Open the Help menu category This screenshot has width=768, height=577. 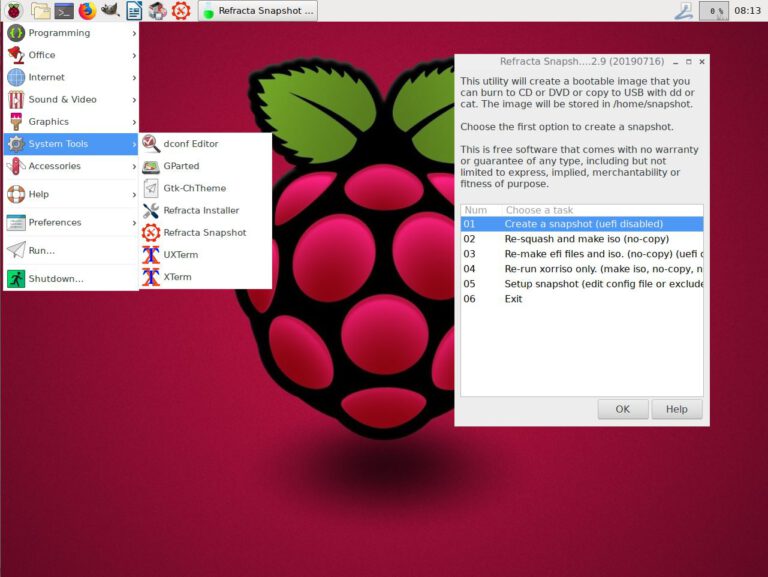pos(72,194)
